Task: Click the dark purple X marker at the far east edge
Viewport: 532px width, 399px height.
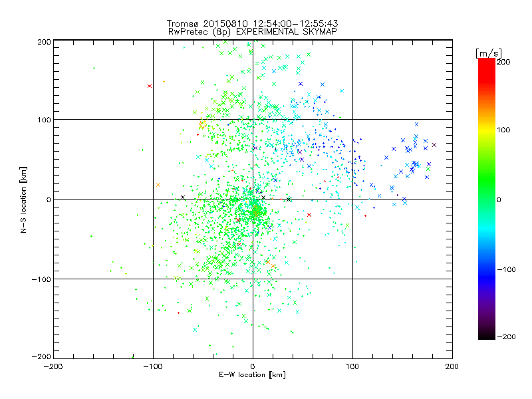Action: click(x=434, y=145)
